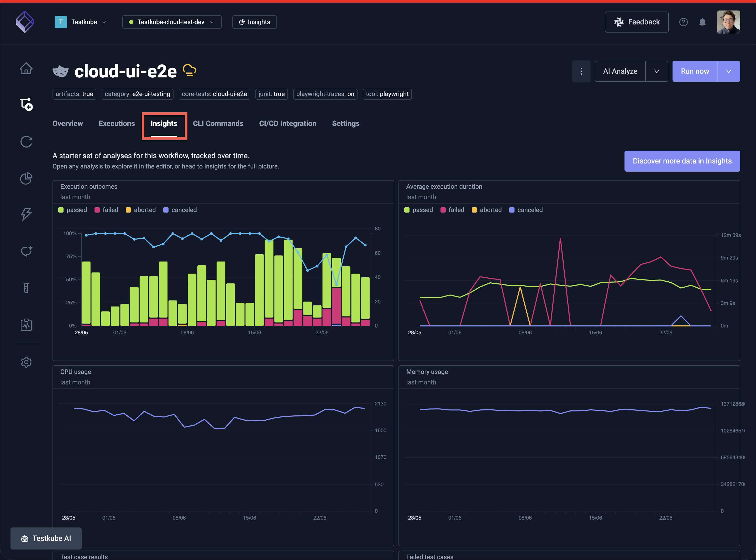Toggle passed series in Average execution duration legend
Screen dimensions: 756x560
pos(419,210)
